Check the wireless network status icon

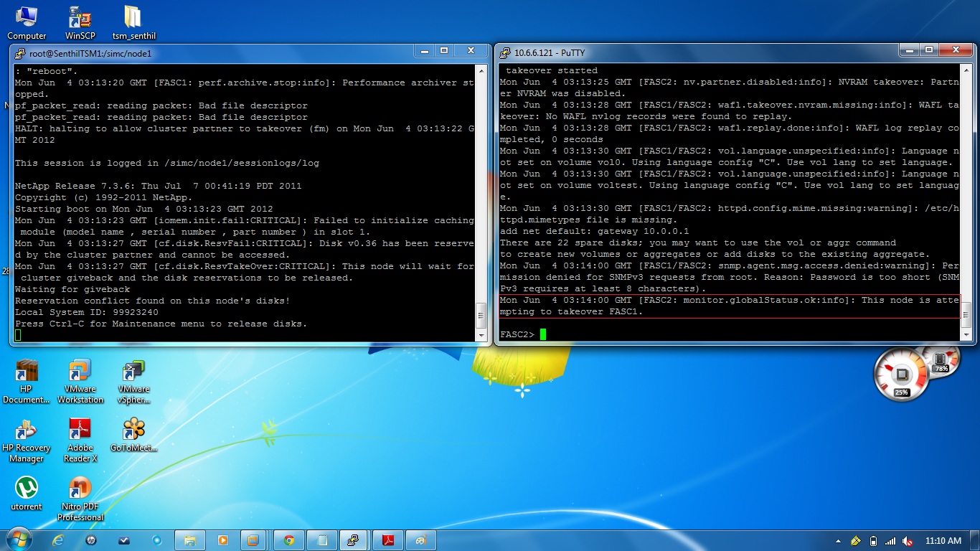[890, 540]
